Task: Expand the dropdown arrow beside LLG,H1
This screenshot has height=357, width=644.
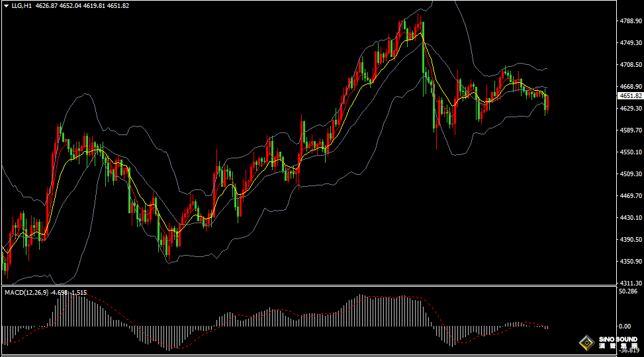Action: tap(5, 6)
